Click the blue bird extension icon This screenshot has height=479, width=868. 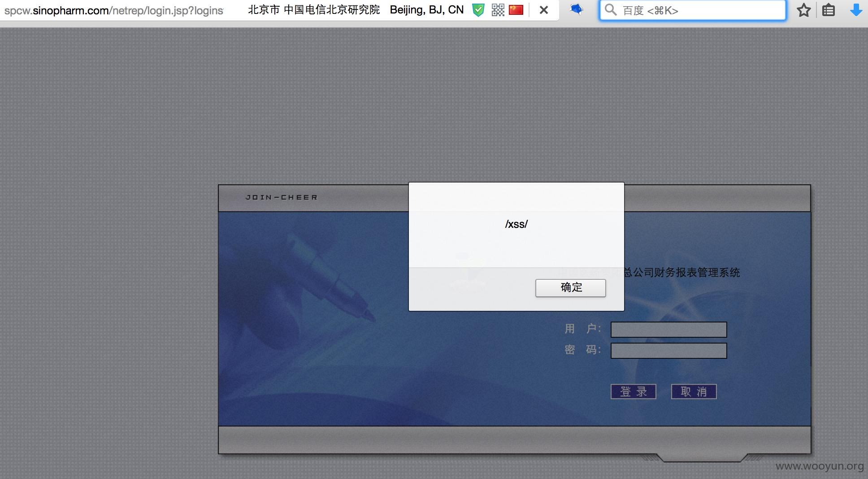point(576,9)
